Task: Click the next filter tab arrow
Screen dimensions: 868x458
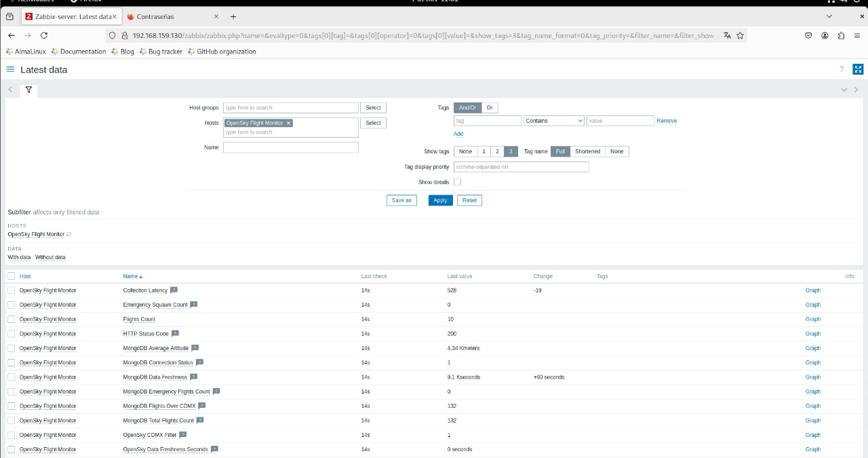Action: (x=856, y=90)
